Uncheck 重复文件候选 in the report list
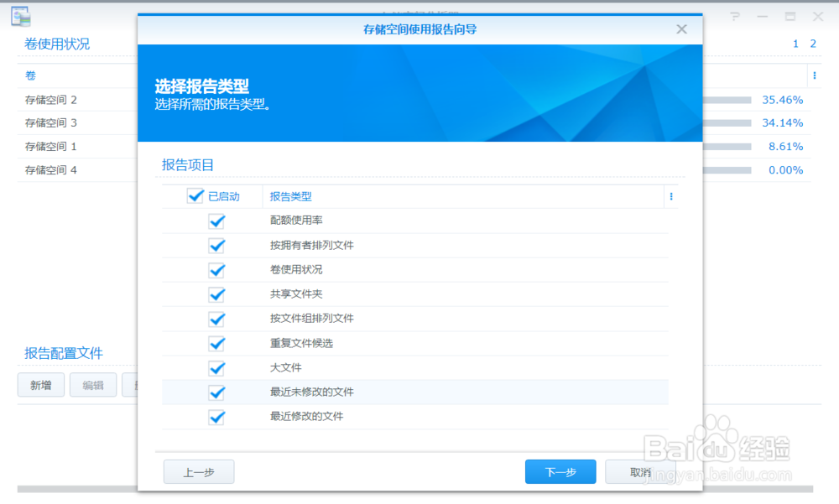This screenshot has height=504, width=839. point(216,344)
